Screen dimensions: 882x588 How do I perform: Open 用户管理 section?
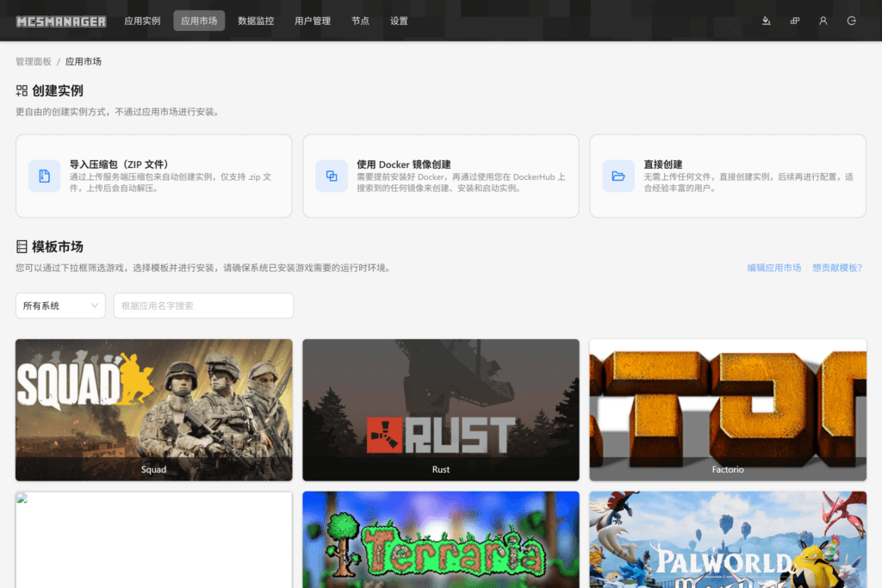[x=313, y=21]
